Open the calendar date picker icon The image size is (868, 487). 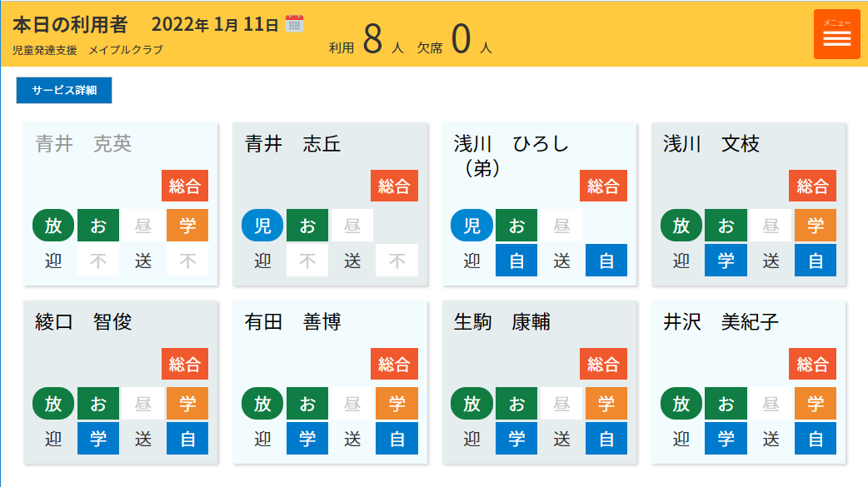pos(294,24)
